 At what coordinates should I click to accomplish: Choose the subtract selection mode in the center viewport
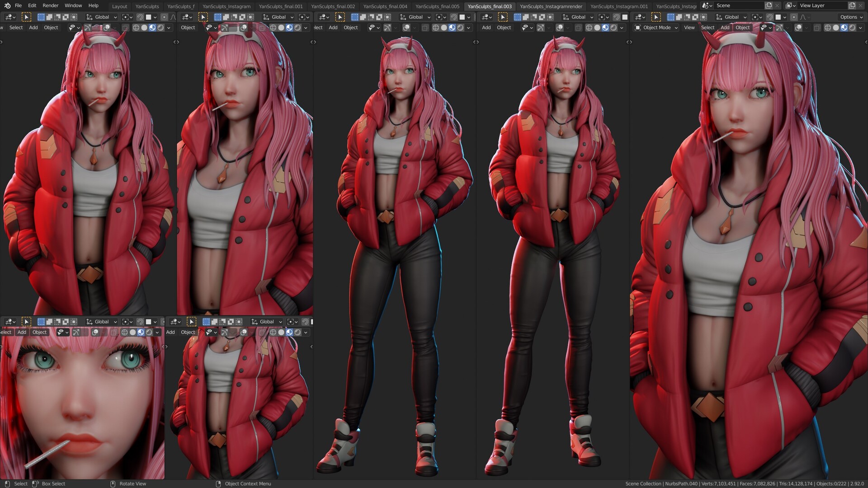(371, 17)
